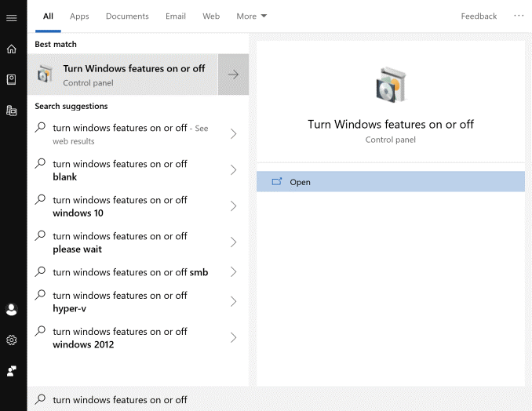
Task: Click magnifier icon beside 'please wait' suggestion
Action: tap(40, 235)
